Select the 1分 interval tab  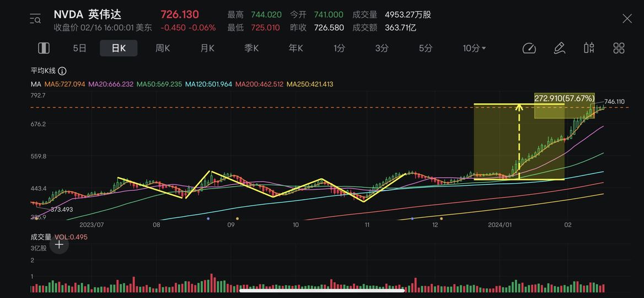[339, 48]
